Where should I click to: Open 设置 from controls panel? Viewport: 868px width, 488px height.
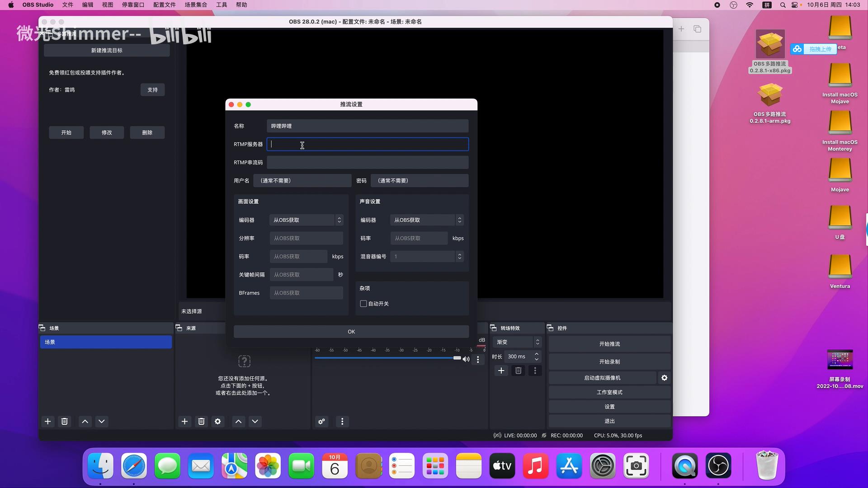tap(609, 407)
